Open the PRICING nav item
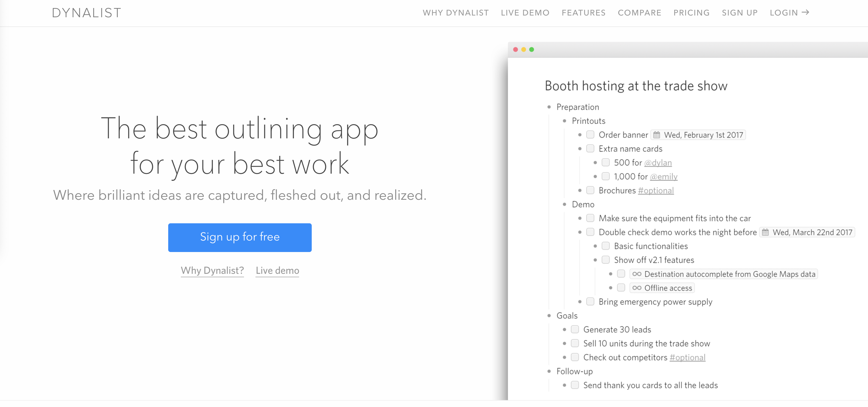 click(691, 13)
